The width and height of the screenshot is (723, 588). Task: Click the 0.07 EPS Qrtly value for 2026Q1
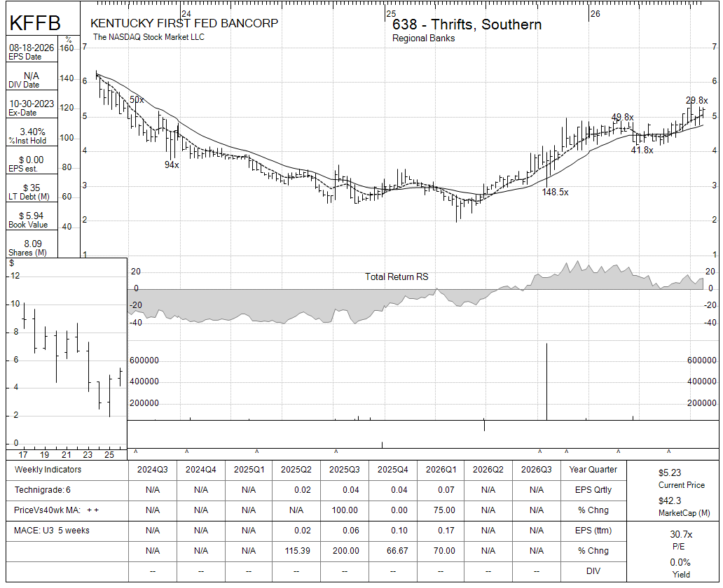[446, 490]
